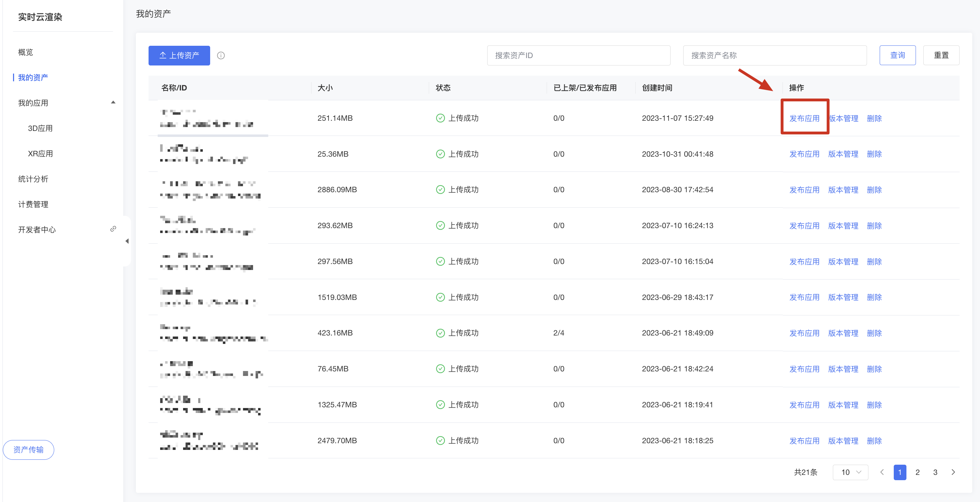The width and height of the screenshot is (980, 502).
Task: Click 版本管理 for the 2479.70MB asset
Action: pyautogui.click(x=843, y=441)
